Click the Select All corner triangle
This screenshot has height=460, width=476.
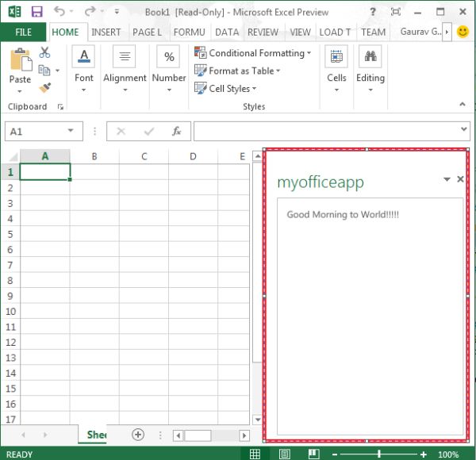coord(13,156)
